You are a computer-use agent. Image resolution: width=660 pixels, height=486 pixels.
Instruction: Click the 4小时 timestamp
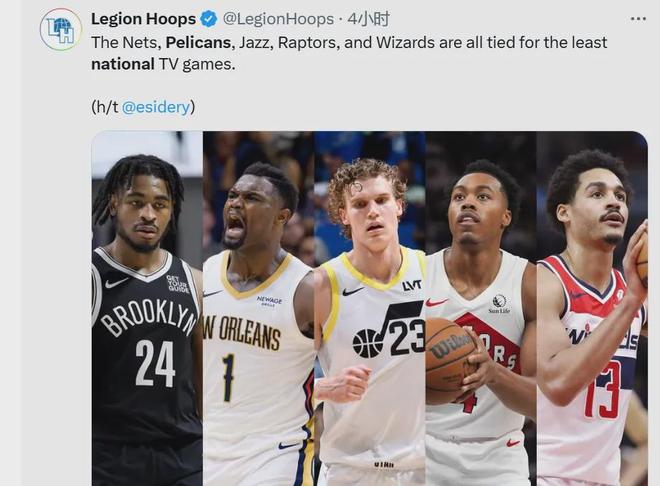tap(369, 19)
